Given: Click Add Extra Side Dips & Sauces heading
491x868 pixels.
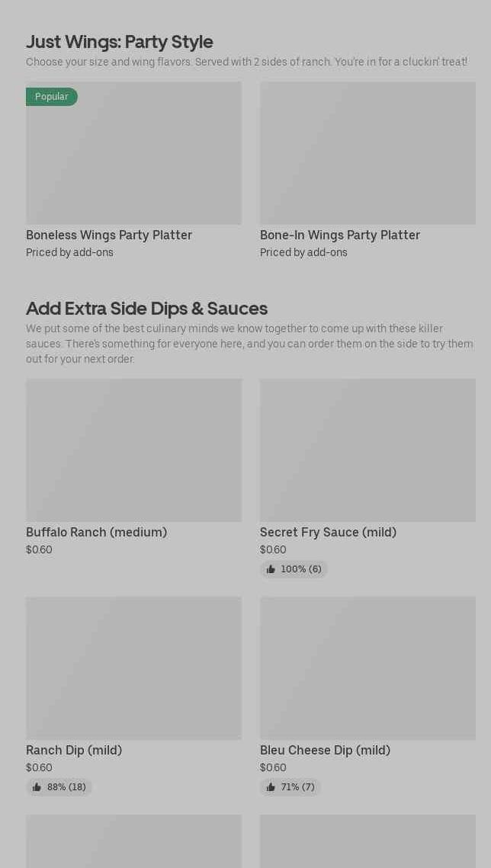Looking at the screenshot, I should point(146,309).
